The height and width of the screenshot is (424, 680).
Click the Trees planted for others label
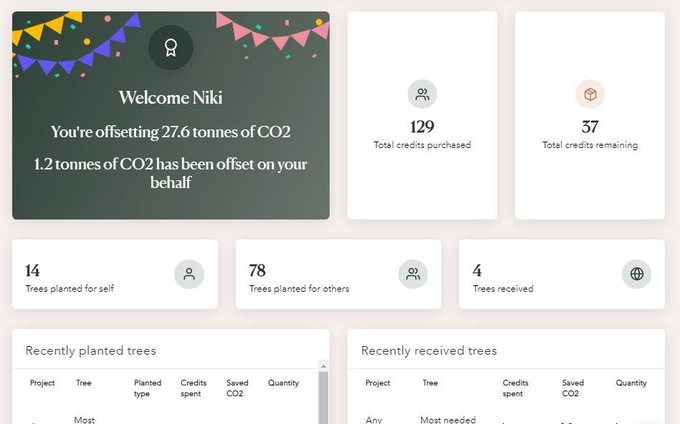tap(299, 289)
